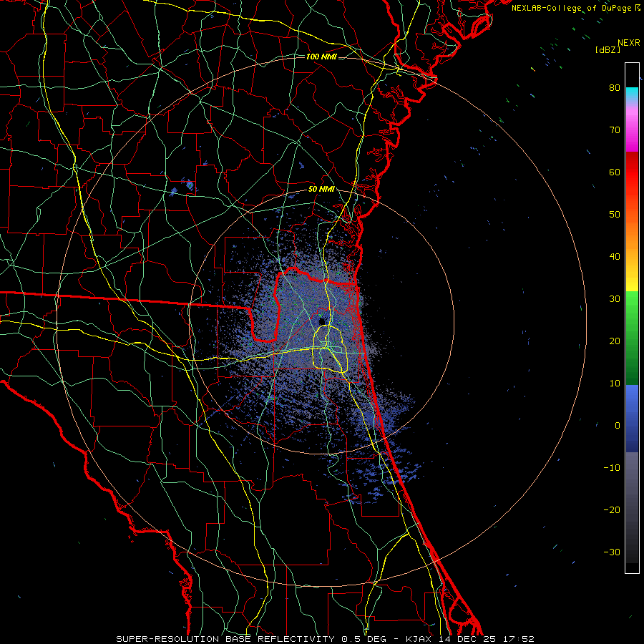Click the 100 NMI range ring label
This screenshot has height=644, width=644.
pyautogui.click(x=321, y=57)
